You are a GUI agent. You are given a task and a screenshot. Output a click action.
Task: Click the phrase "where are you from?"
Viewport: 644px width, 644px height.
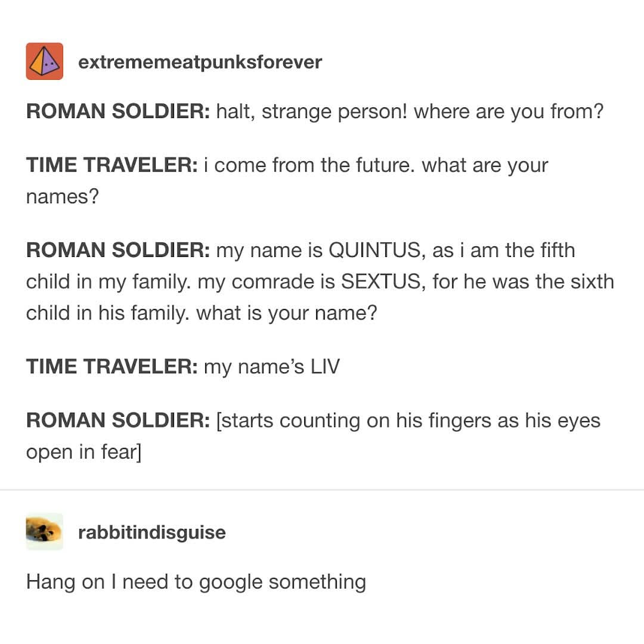click(509, 112)
